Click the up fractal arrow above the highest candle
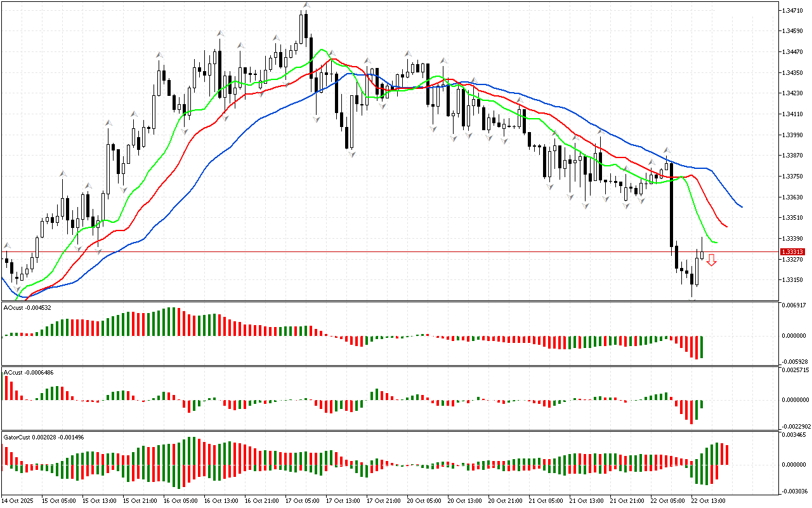 tap(306, 5)
